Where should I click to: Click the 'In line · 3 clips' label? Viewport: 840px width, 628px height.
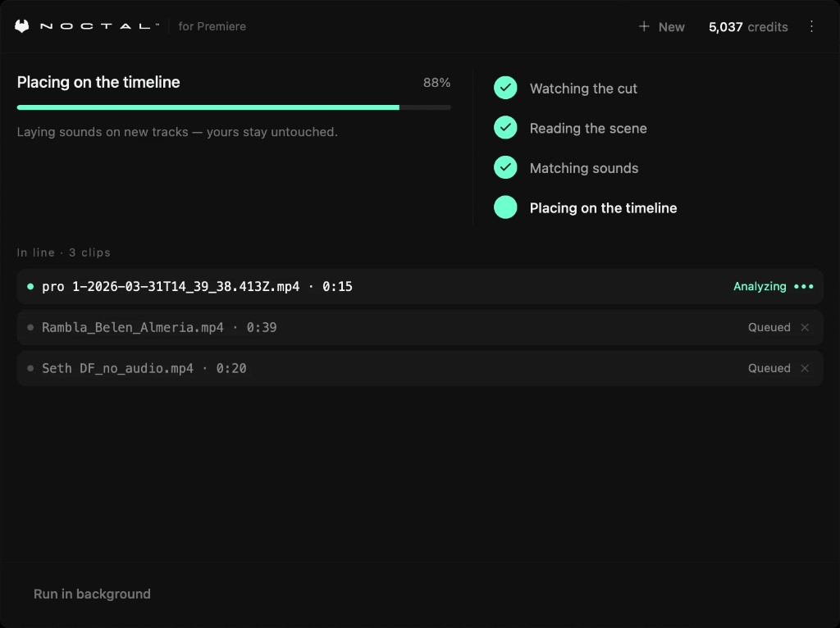coord(64,253)
